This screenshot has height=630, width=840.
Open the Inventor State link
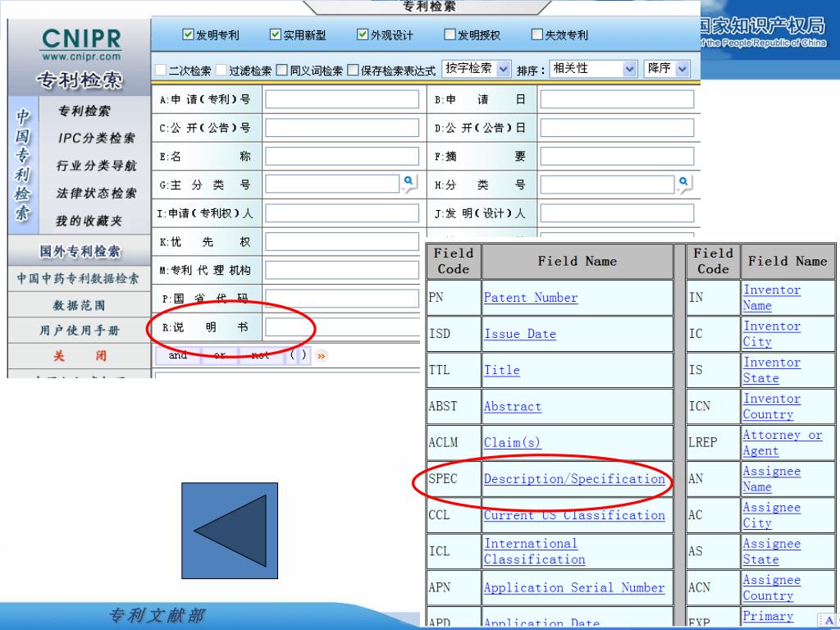click(771, 370)
